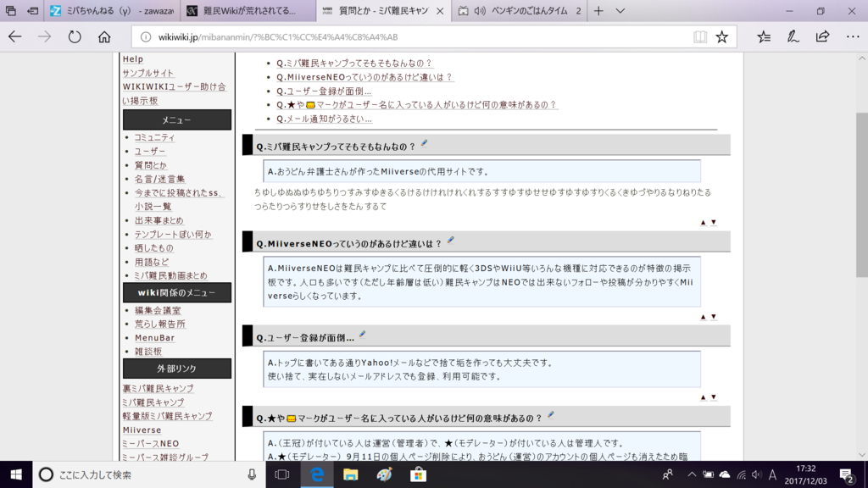The width and height of the screenshot is (868, 488).
Task: Open the コミュニティ menu link
Action: [x=154, y=137]
